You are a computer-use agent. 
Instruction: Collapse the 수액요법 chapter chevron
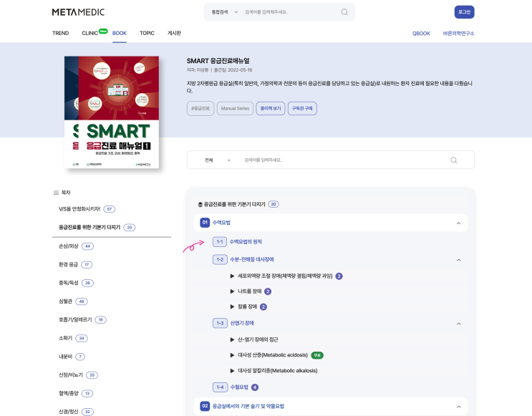point(458,223)
